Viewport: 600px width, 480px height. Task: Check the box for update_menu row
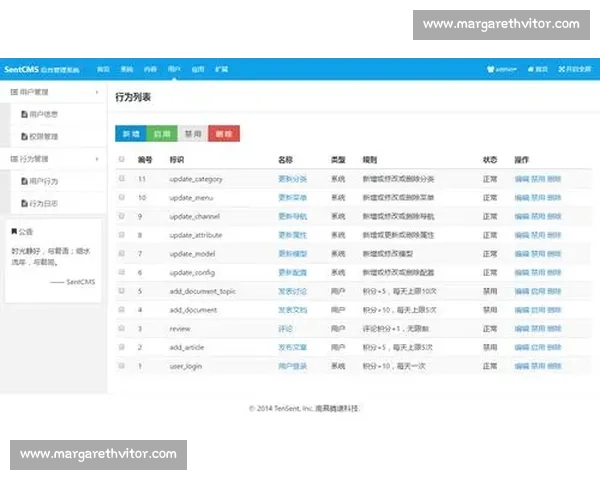pos(122,197)
